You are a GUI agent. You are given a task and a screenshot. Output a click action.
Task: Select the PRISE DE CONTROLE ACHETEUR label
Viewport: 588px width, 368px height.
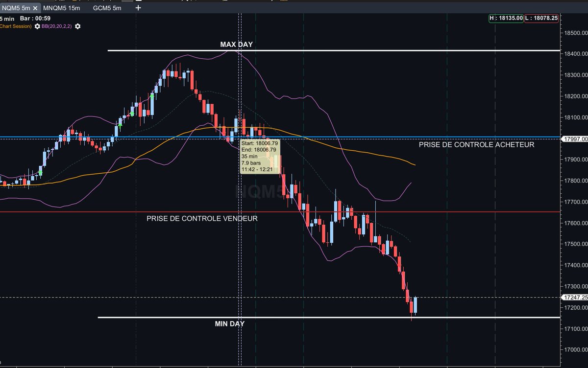click(x=476, y=145)
